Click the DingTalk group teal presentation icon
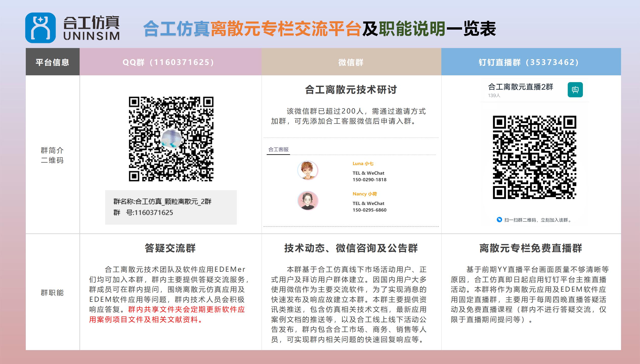Viewport: 640px width, 364px height. (x=575, y=90)
